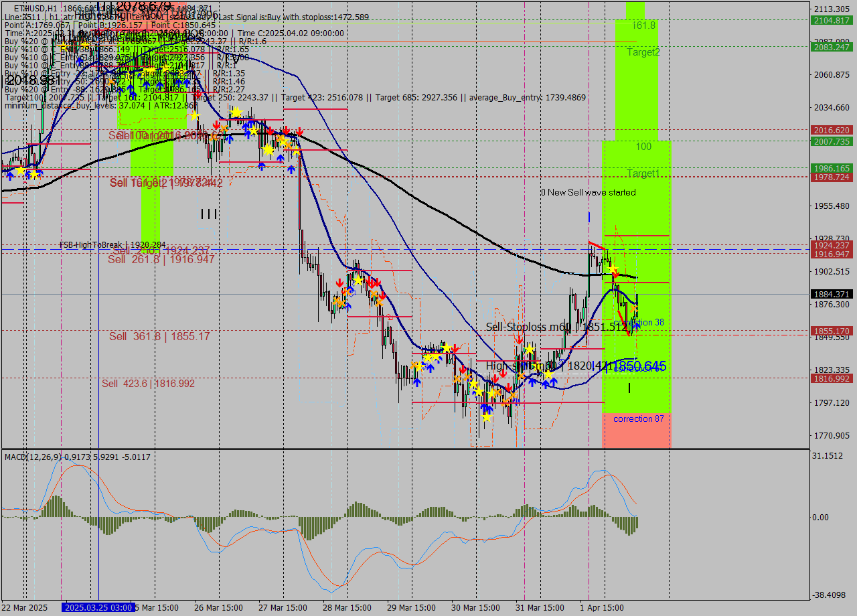Select the blue buy arrow at the chart's left edge
Viewport: 857px width, 616px height.
click(10, 176)
